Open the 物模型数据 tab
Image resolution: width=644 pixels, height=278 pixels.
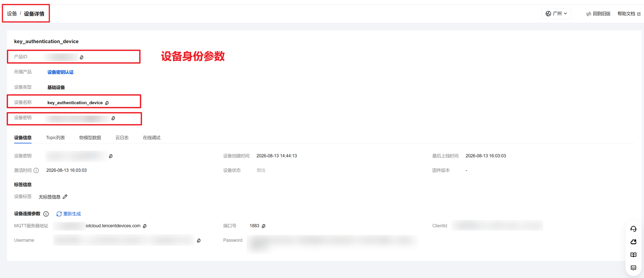(90, 138)
